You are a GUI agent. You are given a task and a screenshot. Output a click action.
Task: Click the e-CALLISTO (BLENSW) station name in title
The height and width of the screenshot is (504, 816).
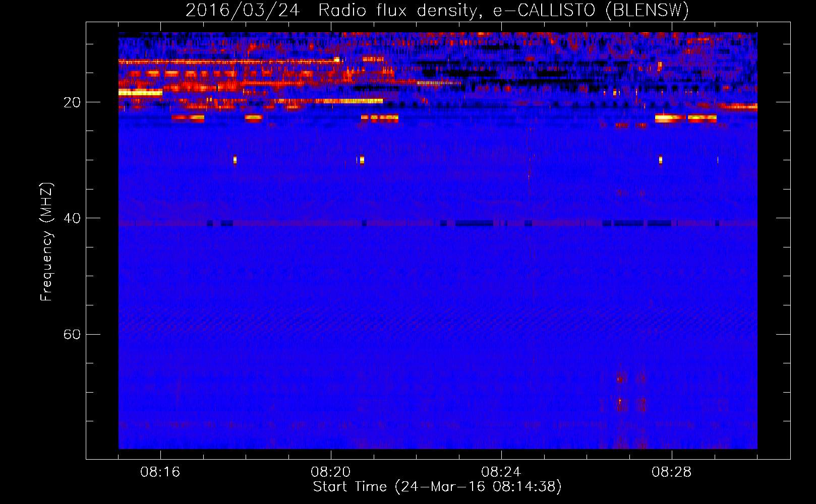pyautogui.click(x=591, y=10)
